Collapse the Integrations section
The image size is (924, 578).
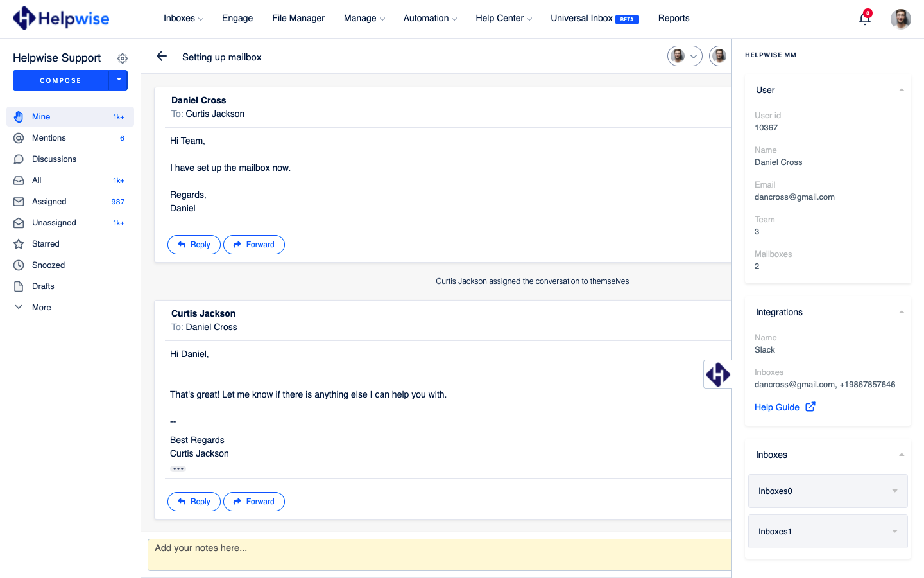tap(902, 312)
